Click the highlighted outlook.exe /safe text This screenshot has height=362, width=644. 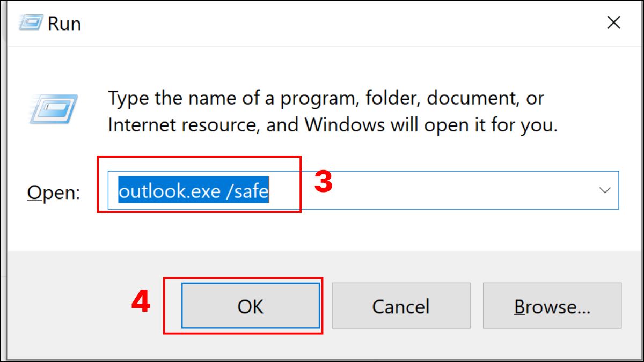[x=193, y=191]
